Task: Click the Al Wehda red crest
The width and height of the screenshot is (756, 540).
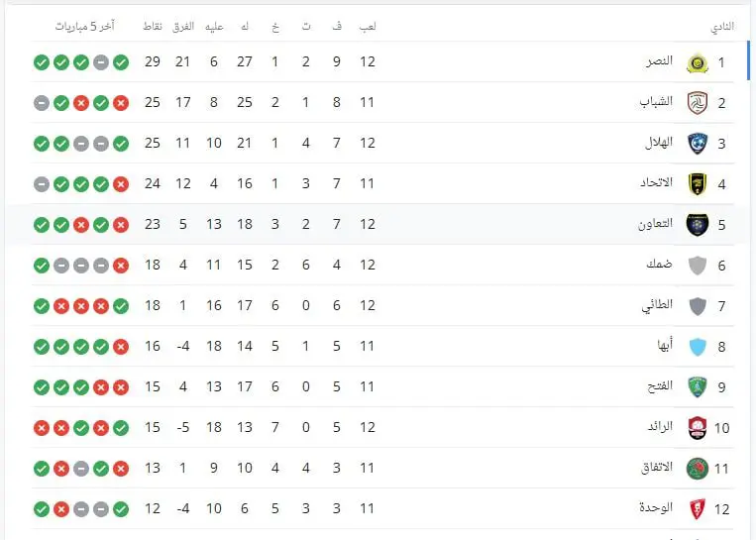Action: pyautogui.click(x=698, y=508)
